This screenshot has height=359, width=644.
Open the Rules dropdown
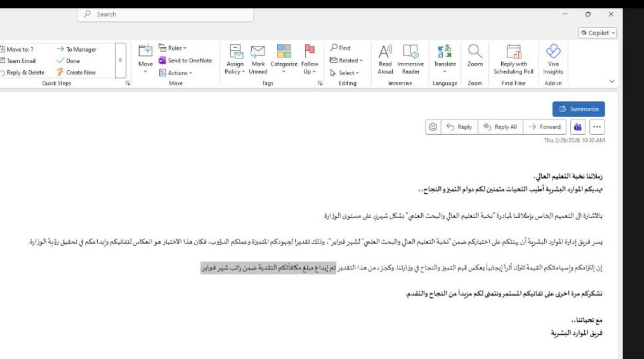[173, 48]
